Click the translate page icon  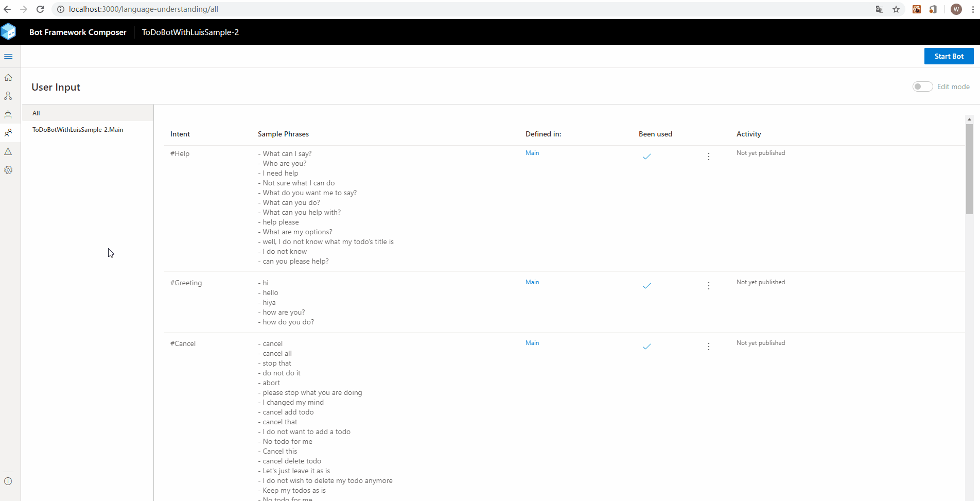click(x=880, y=9)
